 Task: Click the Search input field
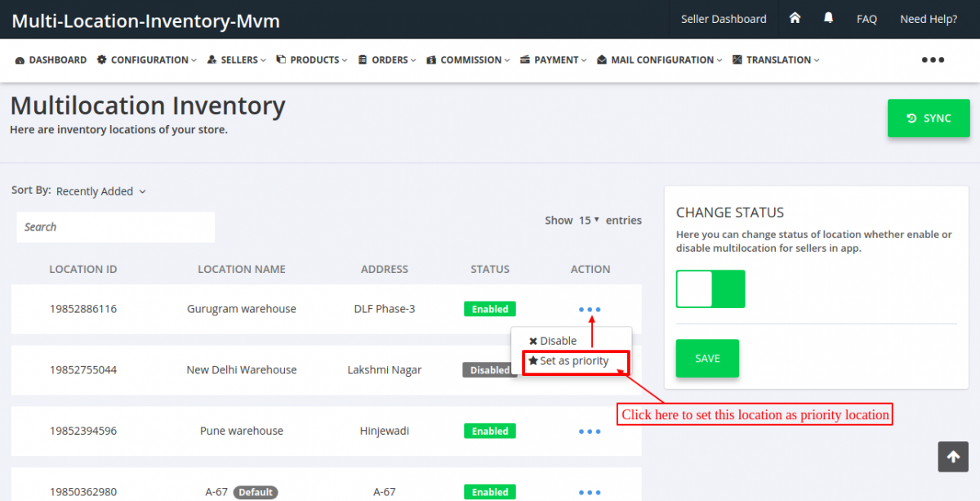(x=115, y=227)
